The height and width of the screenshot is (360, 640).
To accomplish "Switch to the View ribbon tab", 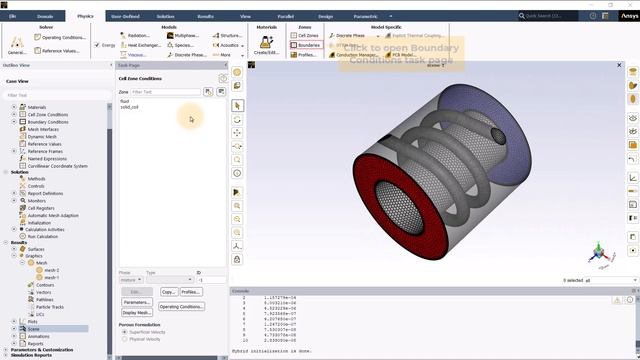I will tap(245, 16).
